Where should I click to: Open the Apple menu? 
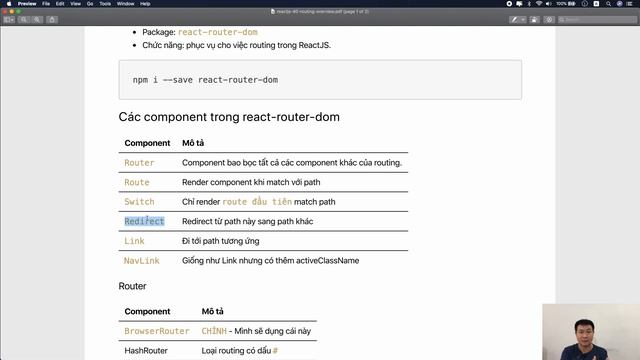[9, 4]
